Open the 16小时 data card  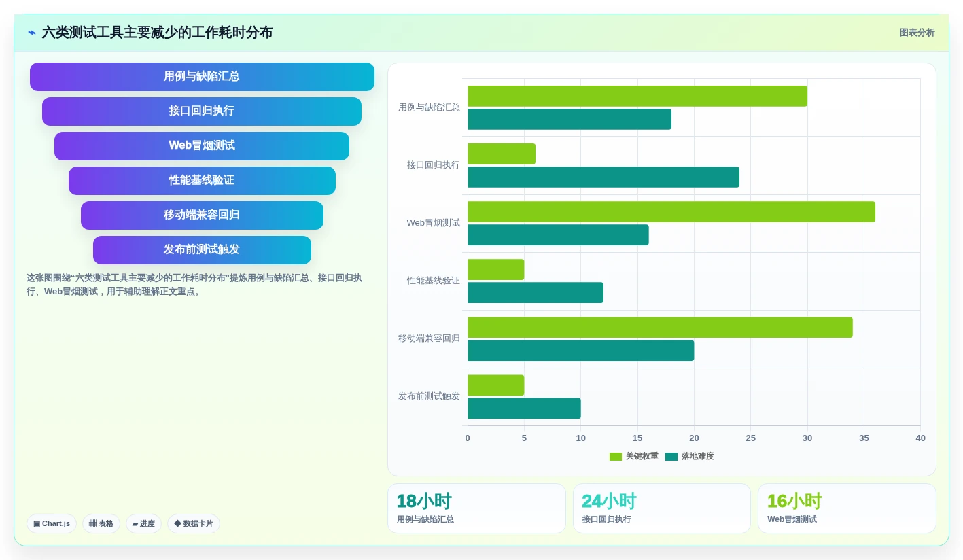[847, 508]
